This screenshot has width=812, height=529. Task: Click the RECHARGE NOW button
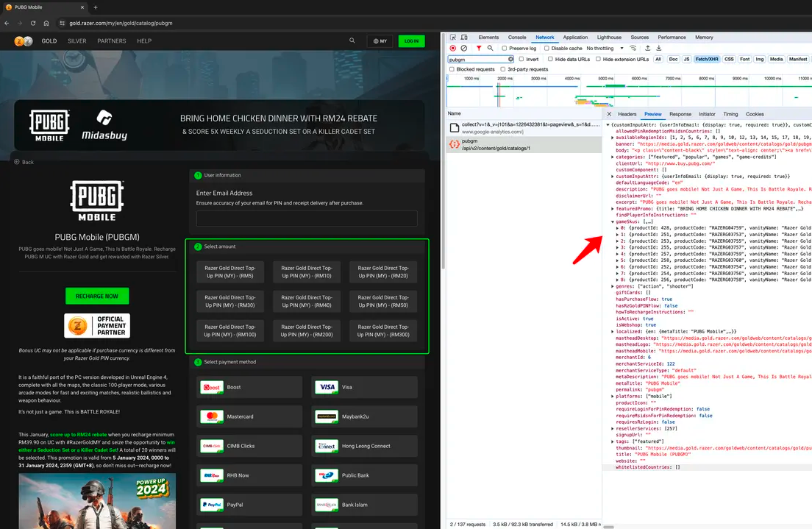(x=97, y=296)
